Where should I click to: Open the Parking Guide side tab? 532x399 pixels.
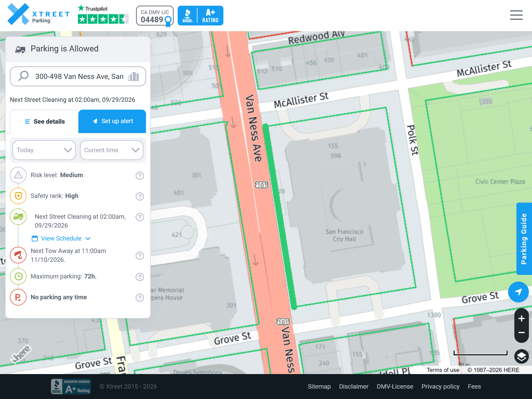click(x=524, y=239)
